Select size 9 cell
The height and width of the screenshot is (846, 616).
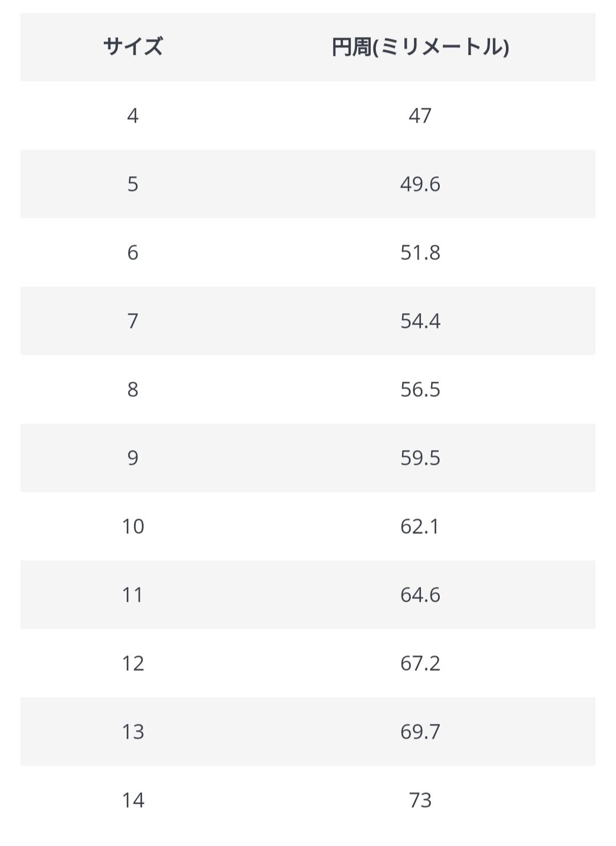[133, 458]
